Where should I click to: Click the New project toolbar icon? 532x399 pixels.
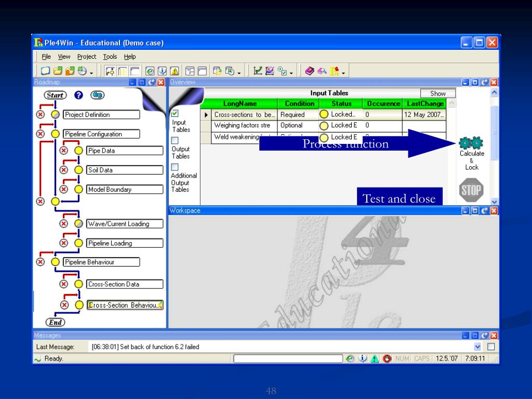[46, 71]
